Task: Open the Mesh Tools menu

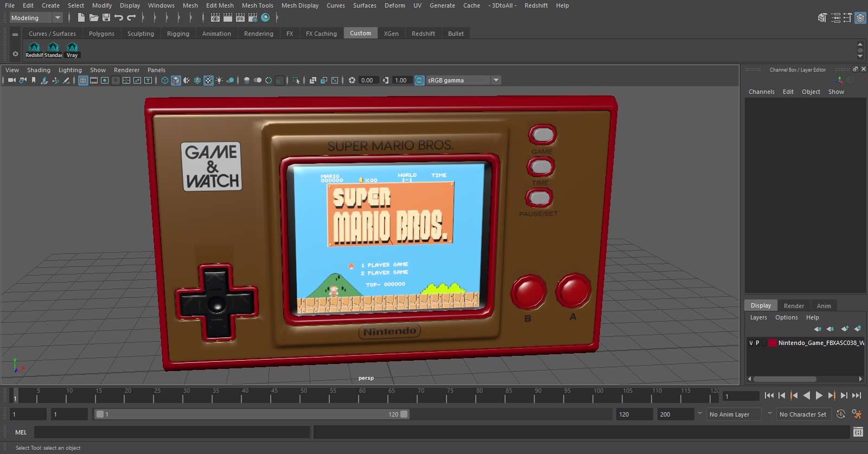Action: pos(257,5)
